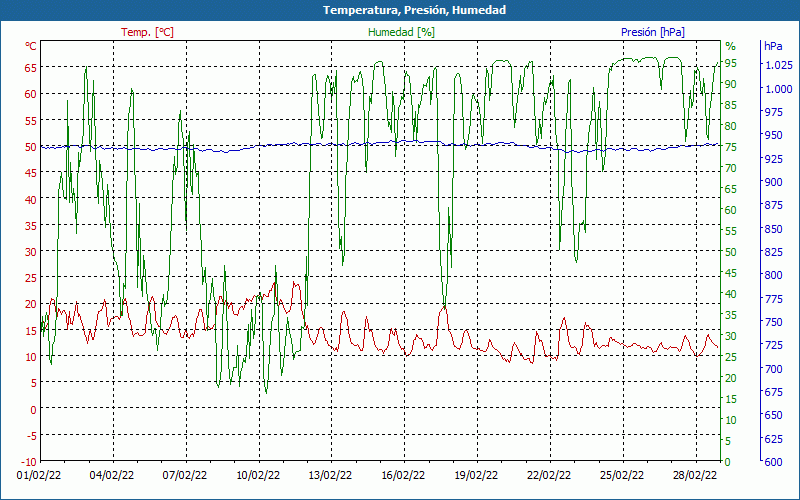The image size is (800, 500).
Task: Click the date label 13/02/22
Action: click(330, 476)
